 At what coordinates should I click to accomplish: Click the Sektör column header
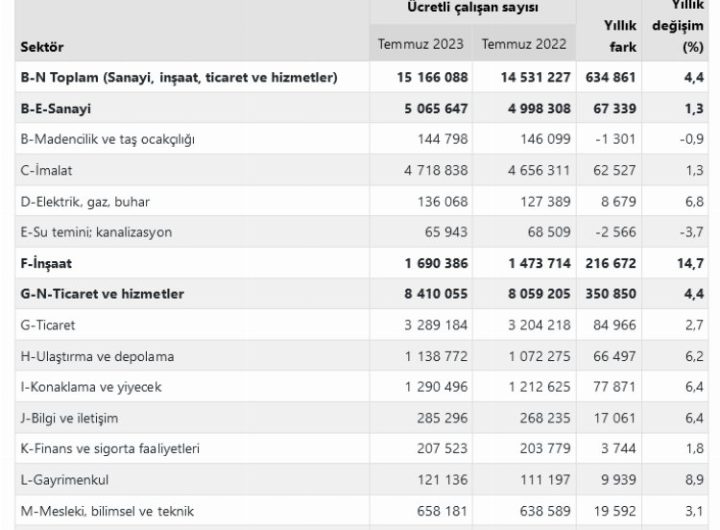click(x=42, y=47)
